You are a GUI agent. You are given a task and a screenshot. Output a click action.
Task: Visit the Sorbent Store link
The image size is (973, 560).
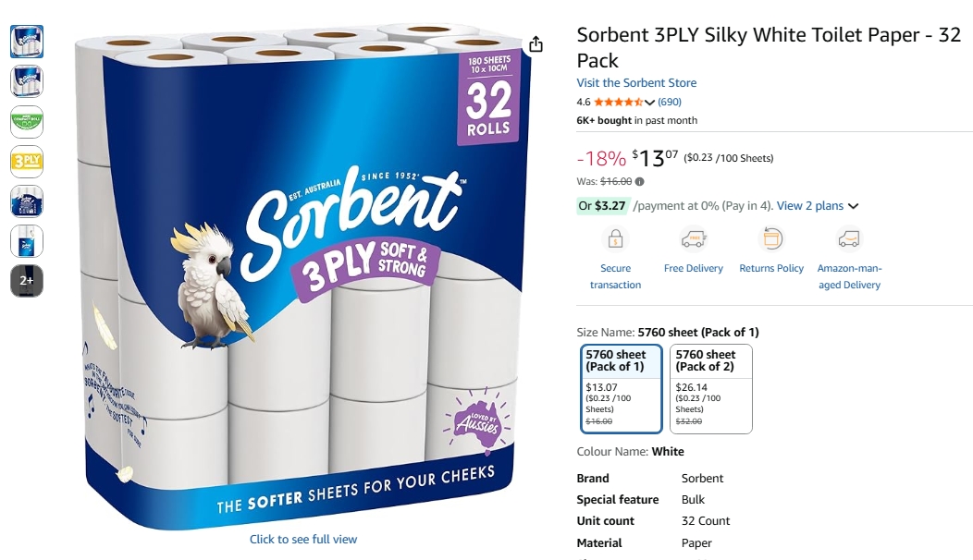point(636,83)
